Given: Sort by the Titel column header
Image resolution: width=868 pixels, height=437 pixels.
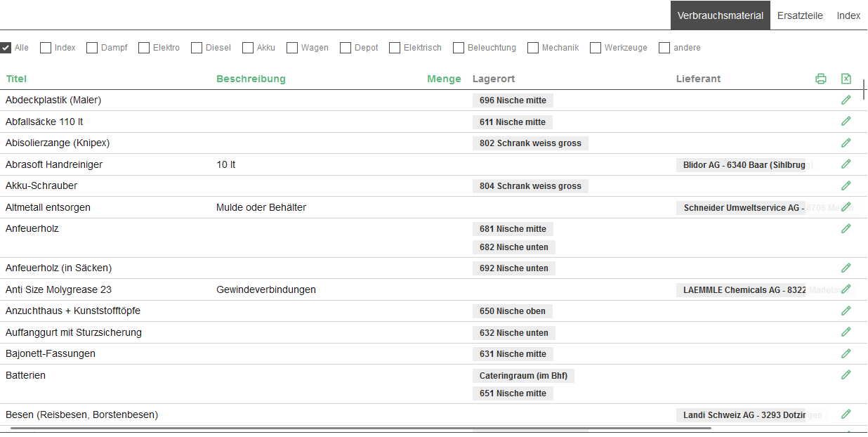Looking at the screenshot, I should (16, 79).
